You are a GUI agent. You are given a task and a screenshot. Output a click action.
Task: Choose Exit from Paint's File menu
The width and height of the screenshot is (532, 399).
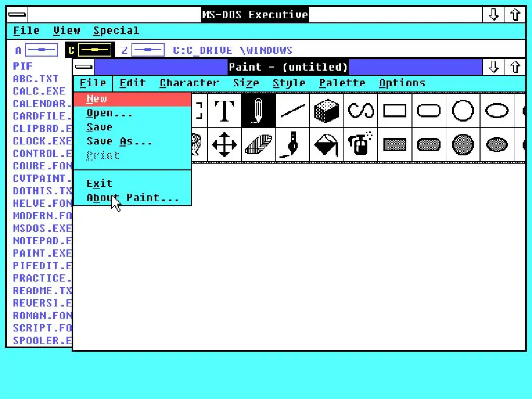click(x=132, y=183)
